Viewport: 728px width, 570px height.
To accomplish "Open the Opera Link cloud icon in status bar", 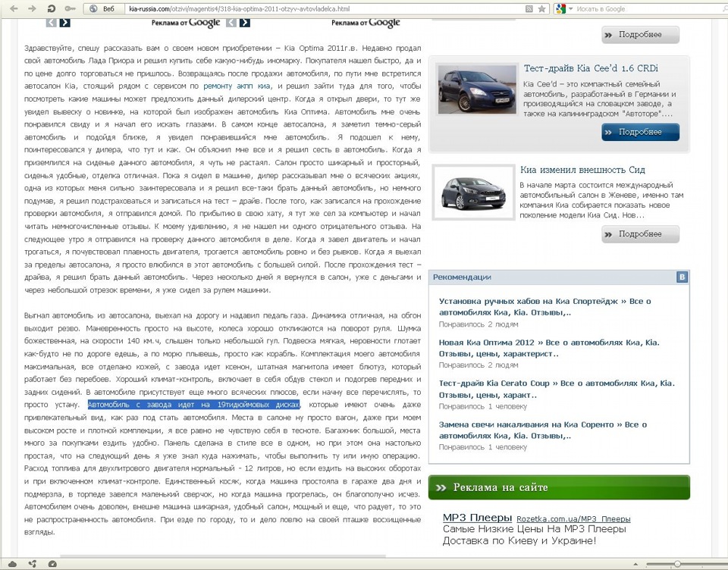I will pyautogui.click(x=12, y=564).
